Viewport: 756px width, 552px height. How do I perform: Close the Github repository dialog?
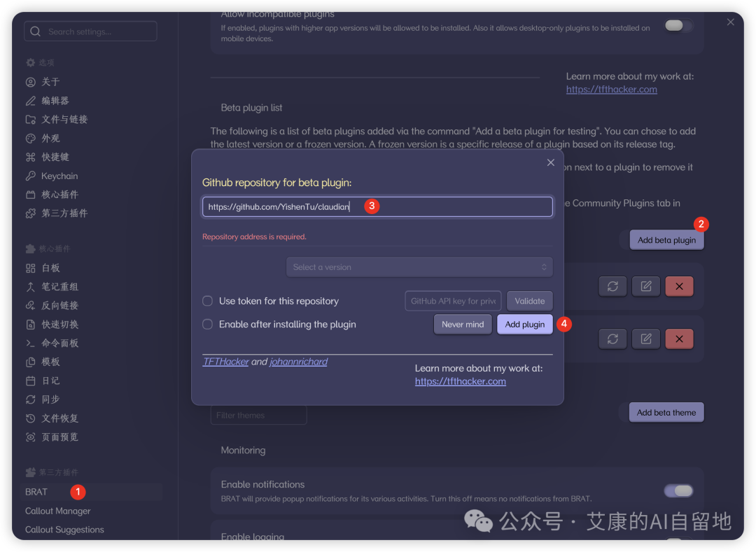pyautogui.click(x=551, y=163)
